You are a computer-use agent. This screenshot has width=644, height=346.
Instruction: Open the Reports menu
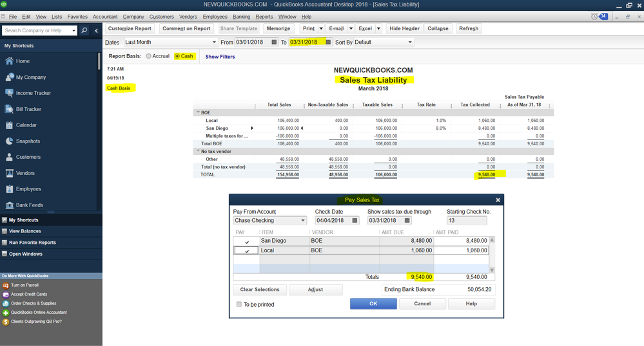pyautogui.click(x=264, y=17)
